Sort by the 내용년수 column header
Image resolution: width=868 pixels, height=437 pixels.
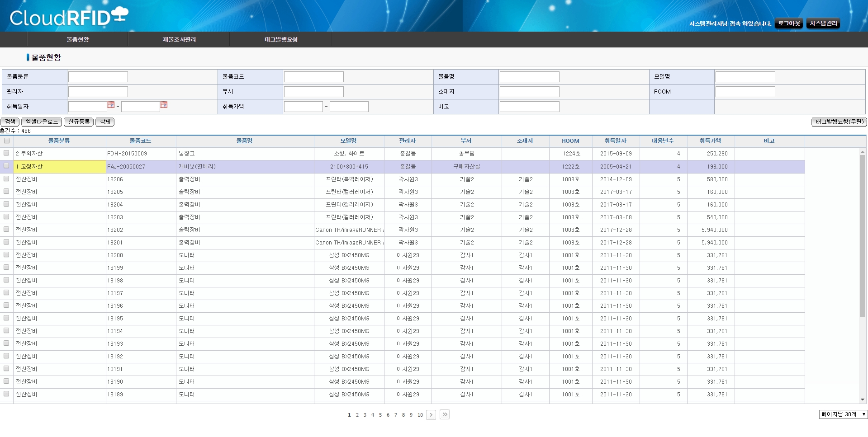(x=663, y=141)
